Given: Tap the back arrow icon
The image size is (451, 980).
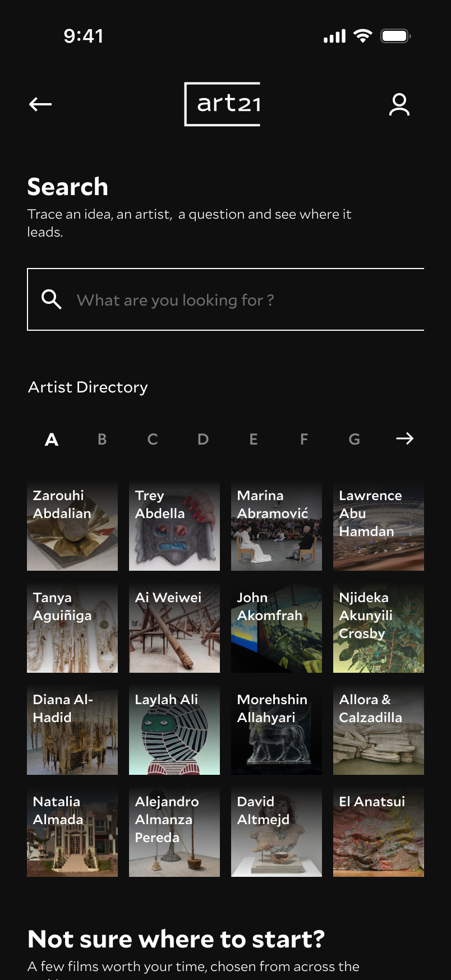Looking at the screenshot, I should [x=40, y=104].
